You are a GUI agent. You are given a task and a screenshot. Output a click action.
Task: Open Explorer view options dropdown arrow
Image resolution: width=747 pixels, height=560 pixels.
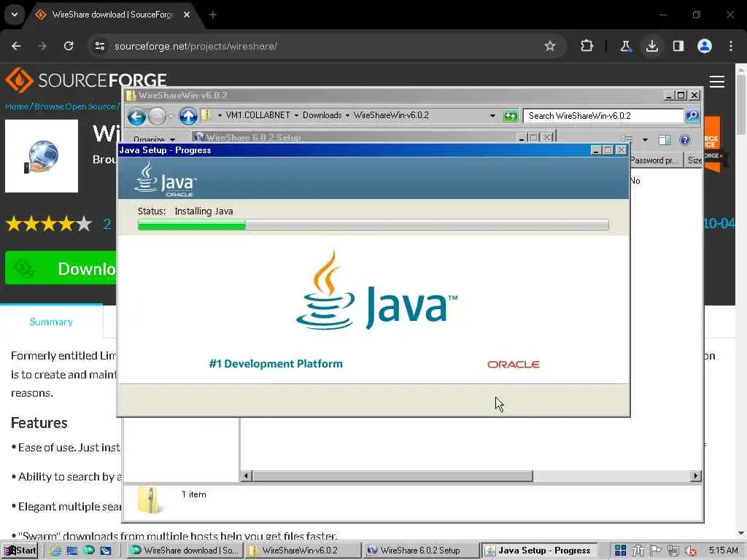coord(645,140)
